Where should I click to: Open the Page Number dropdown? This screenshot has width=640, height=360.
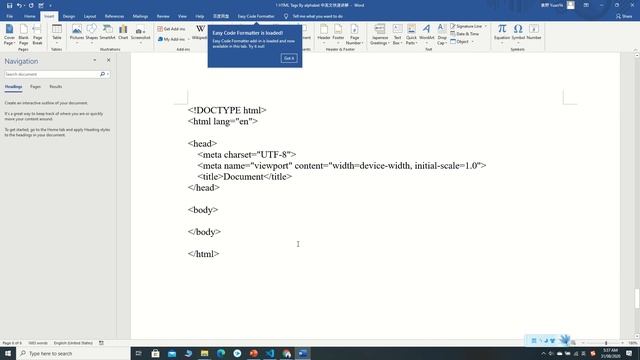point(354,34)
